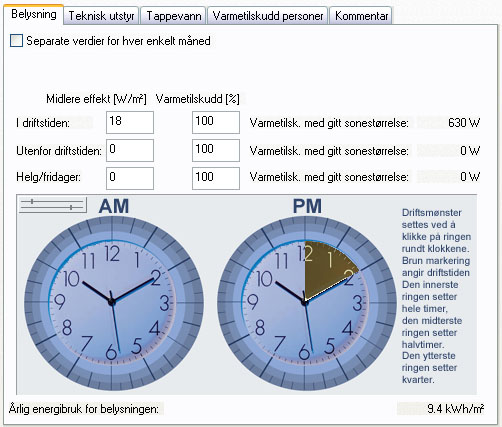502x427 pixels.
Task: Switch to the Teknisk utstyr tab
Action: (x=101, y=16)
